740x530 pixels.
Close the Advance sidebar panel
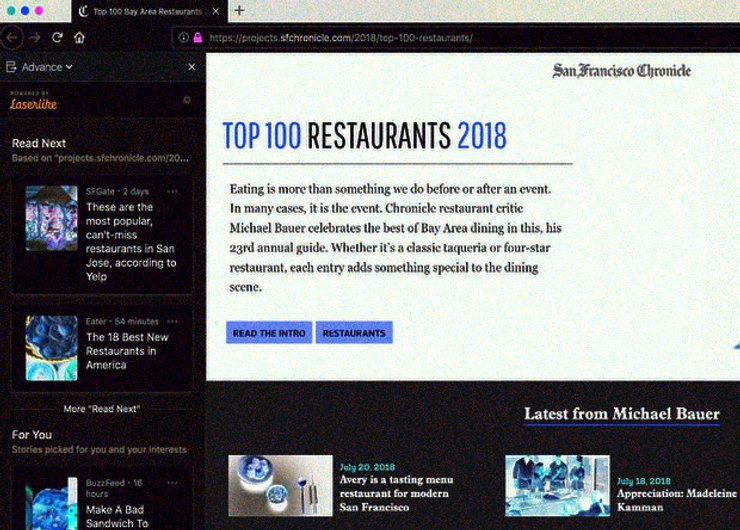(x=192, y=67)
